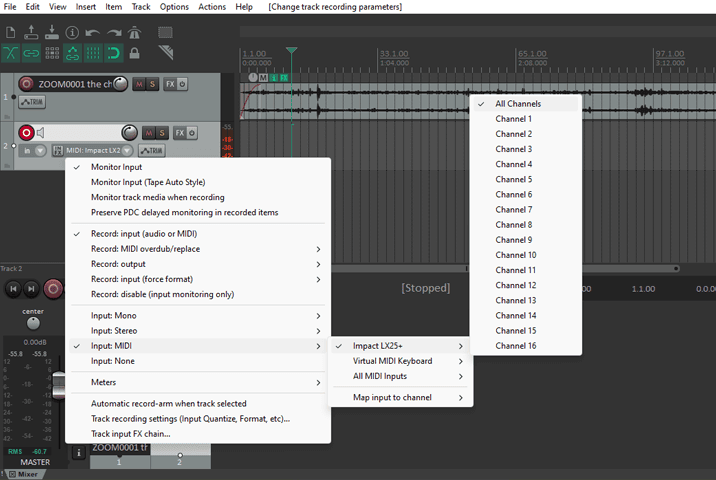The image size is (716, 480).
Task: Open Project settings info icon
Action: point(72,32)
